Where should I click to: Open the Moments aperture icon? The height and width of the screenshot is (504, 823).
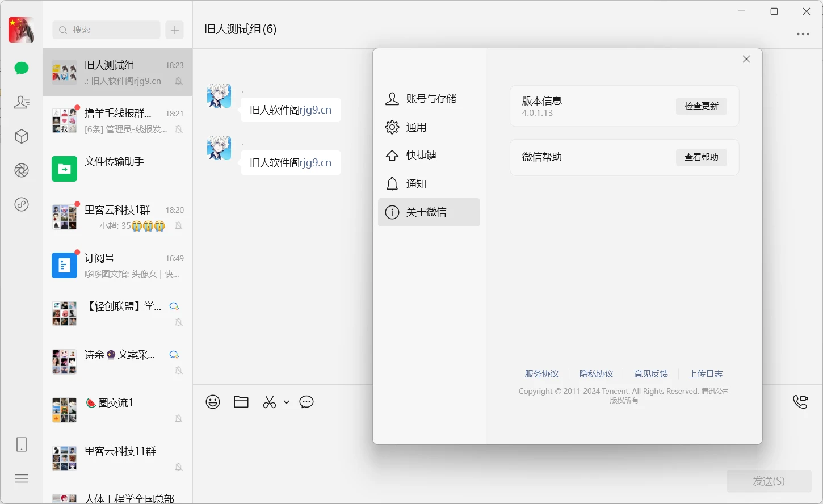22,170
